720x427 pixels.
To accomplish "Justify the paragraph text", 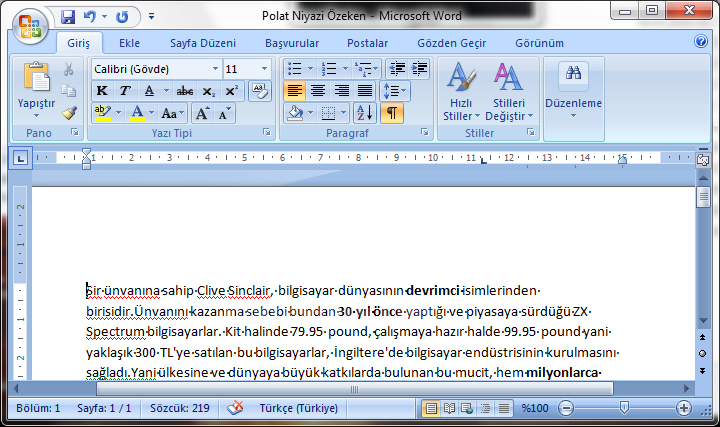I will tap(365, 91).
